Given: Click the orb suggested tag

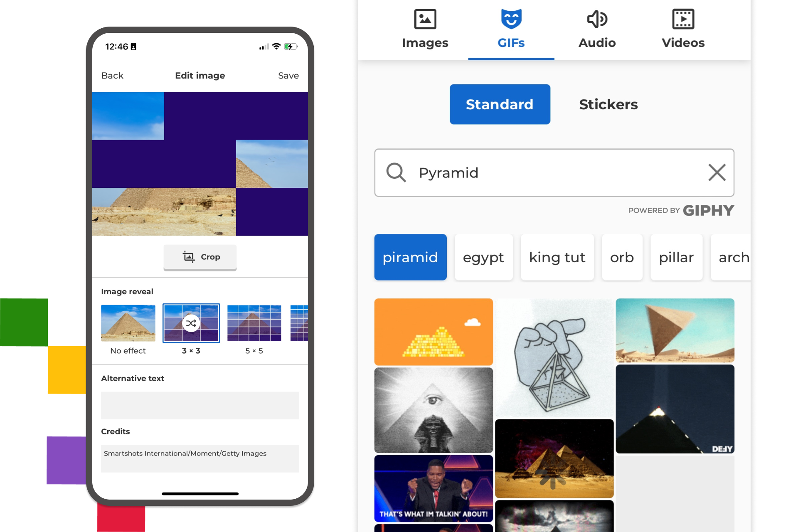Looking at the screenshot, I should [622, 256].
